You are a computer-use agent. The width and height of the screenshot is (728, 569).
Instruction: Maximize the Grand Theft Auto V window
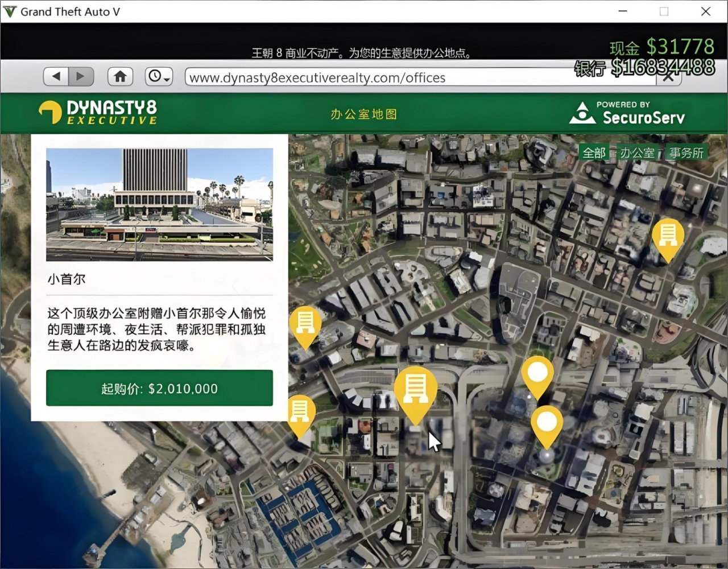(664, 11)
